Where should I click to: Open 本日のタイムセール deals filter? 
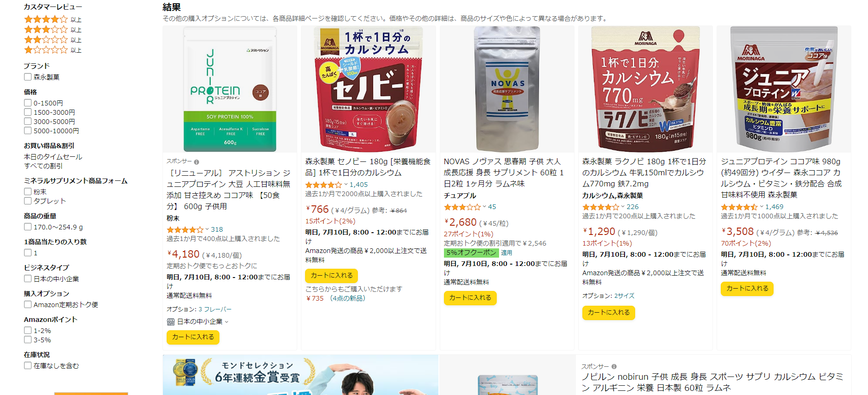[53, 157]
